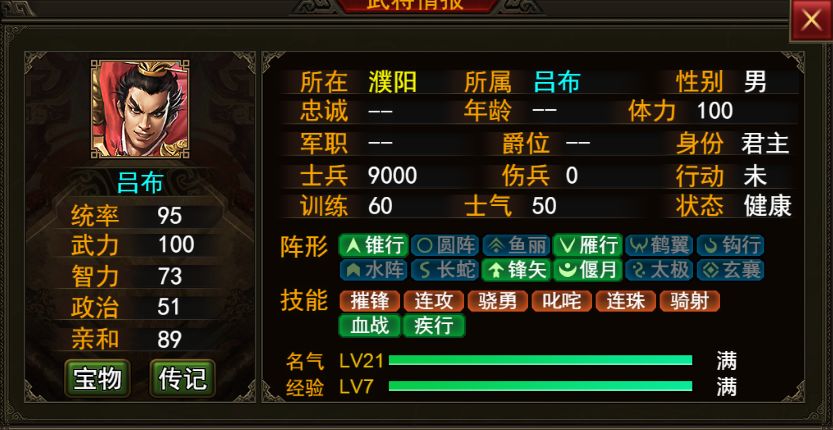
Task: Select the 血战 skill tag
Action: click(x=370, y=326)
